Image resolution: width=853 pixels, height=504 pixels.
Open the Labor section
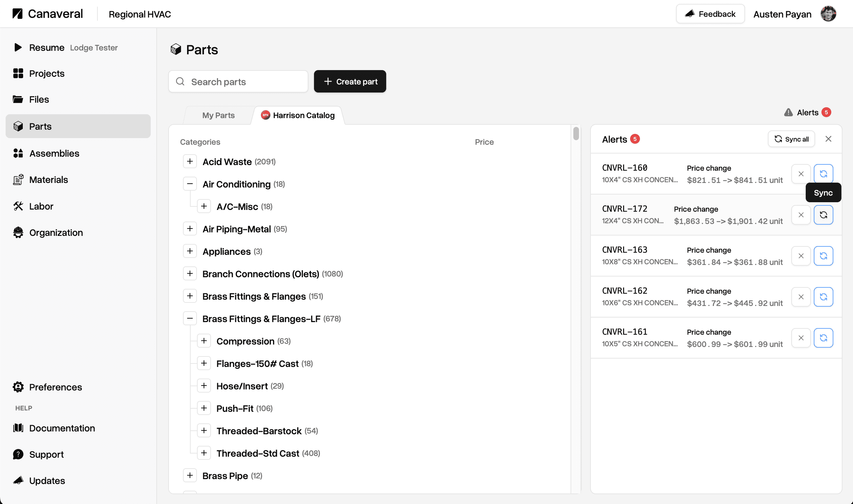78,206
